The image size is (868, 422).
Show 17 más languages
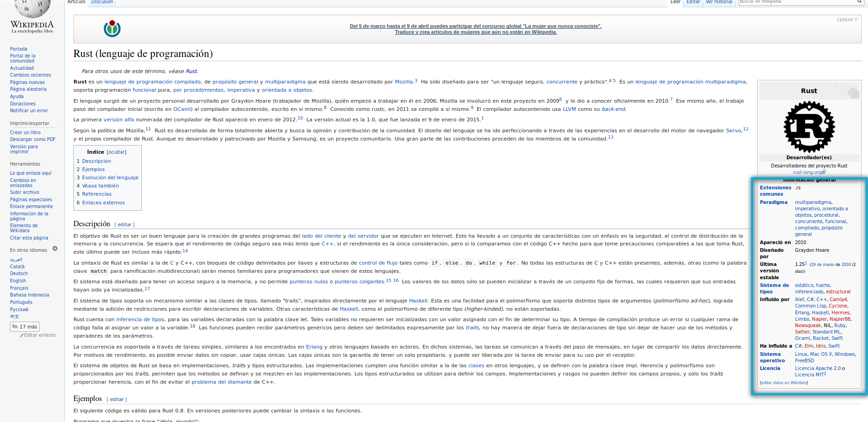pos(25,327)
